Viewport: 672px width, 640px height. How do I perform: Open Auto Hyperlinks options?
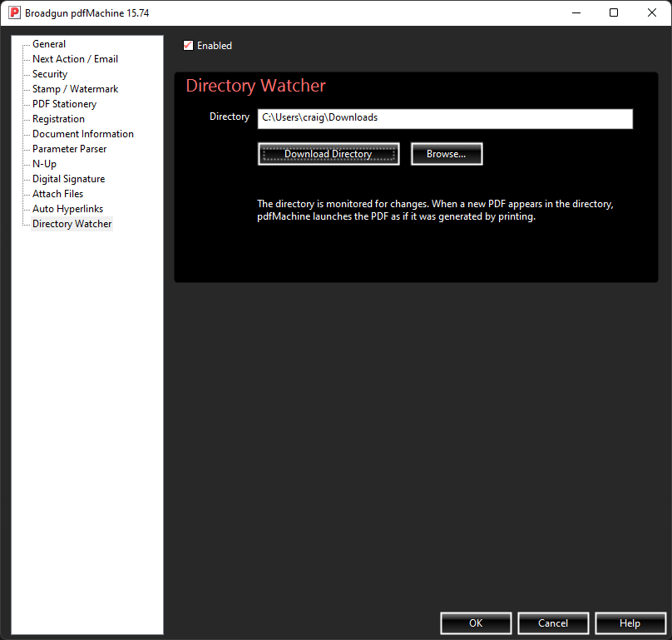click(67, 209)
